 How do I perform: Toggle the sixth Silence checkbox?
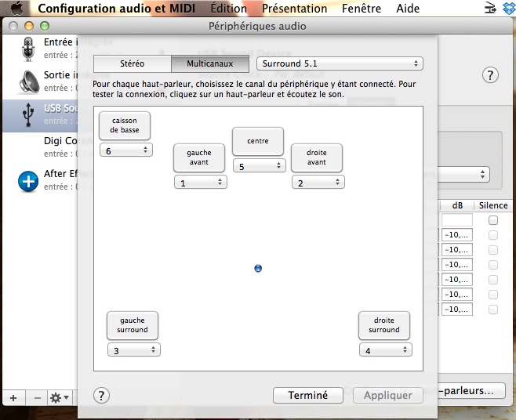[493, 295]
